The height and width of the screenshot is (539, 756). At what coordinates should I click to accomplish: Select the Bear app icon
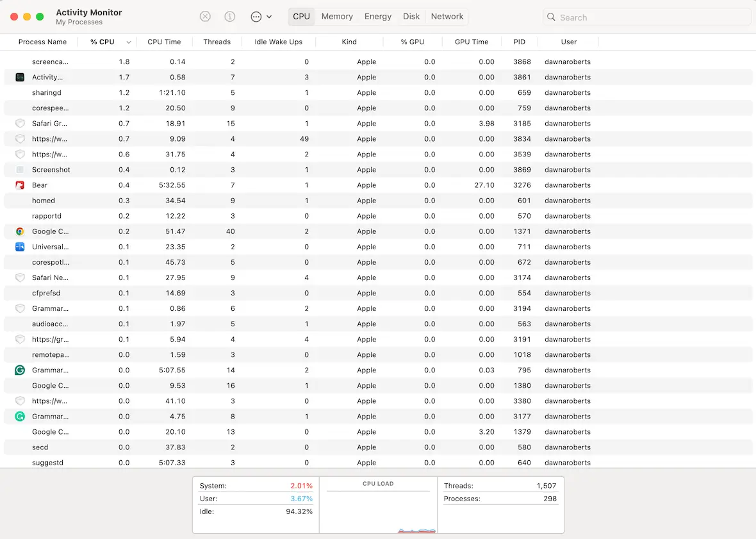pyautogui.click(x=20, y=185)
